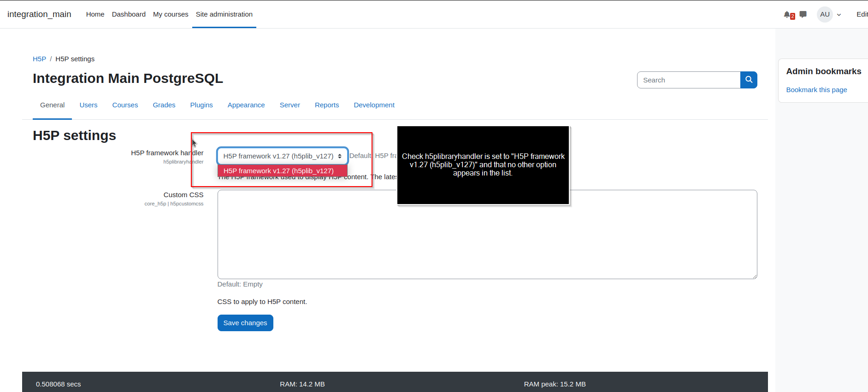Click Bookmark this page link
Image resolution: width=868 pixels, height=392 pixels.
(816, 90)
